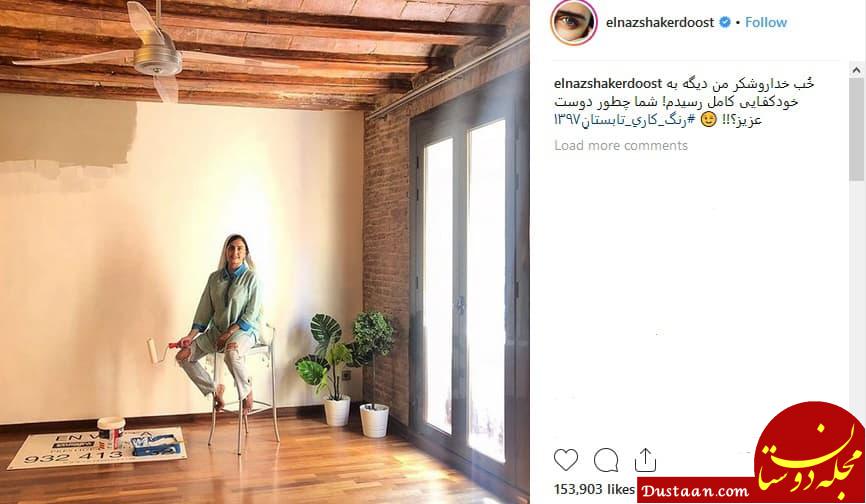Click the comments scrollbar thumb
Screen dimensions: 866x504
[x=857, y=128]
